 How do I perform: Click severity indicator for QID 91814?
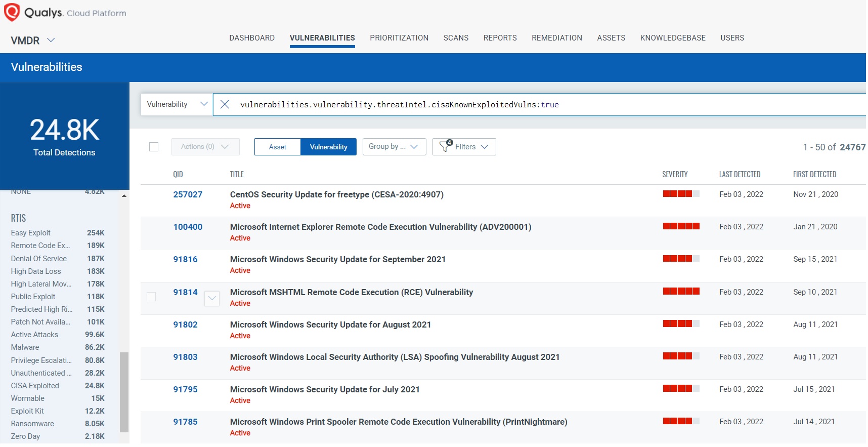tap(681, 291)
